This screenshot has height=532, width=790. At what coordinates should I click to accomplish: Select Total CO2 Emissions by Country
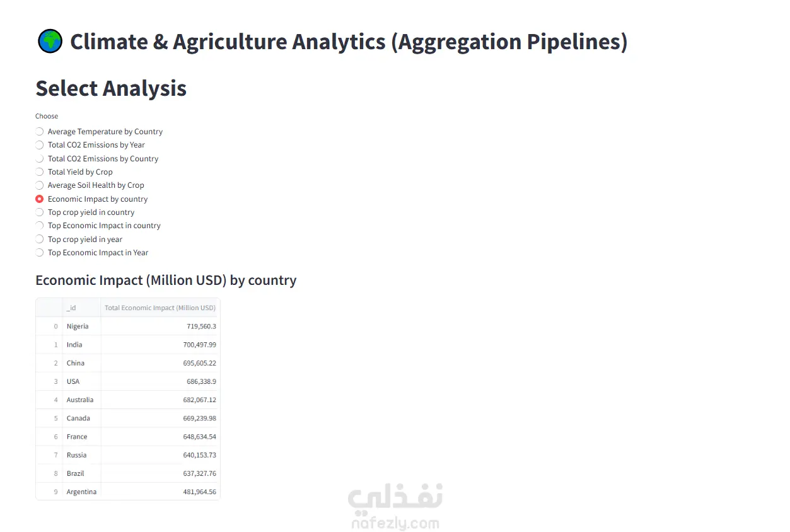pyautogui.click(x=40, y=159)
